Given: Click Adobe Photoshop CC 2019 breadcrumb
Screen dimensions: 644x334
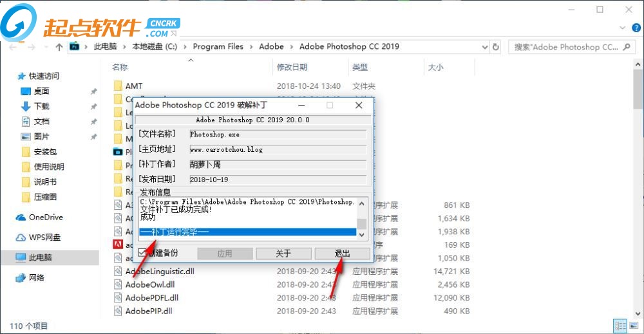Looking at the screenshot, I should click(x=349, y=46).
